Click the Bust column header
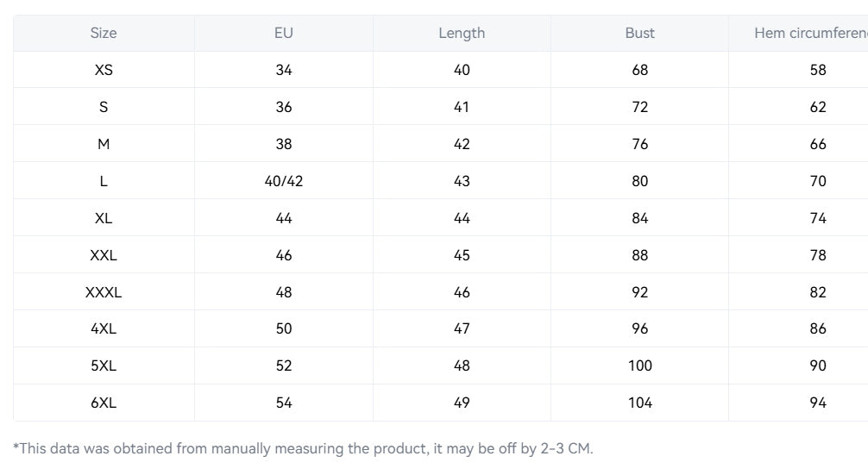 (639, 33)
